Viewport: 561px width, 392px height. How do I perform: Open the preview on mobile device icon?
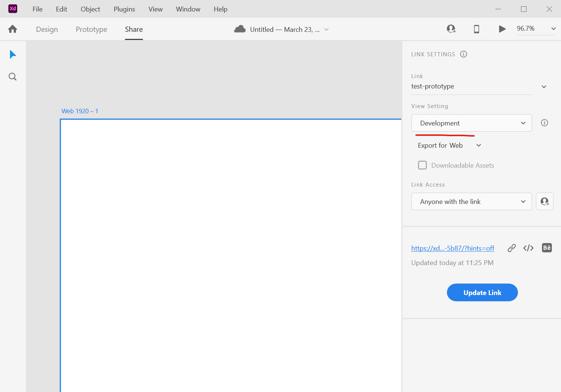point(477,29)
